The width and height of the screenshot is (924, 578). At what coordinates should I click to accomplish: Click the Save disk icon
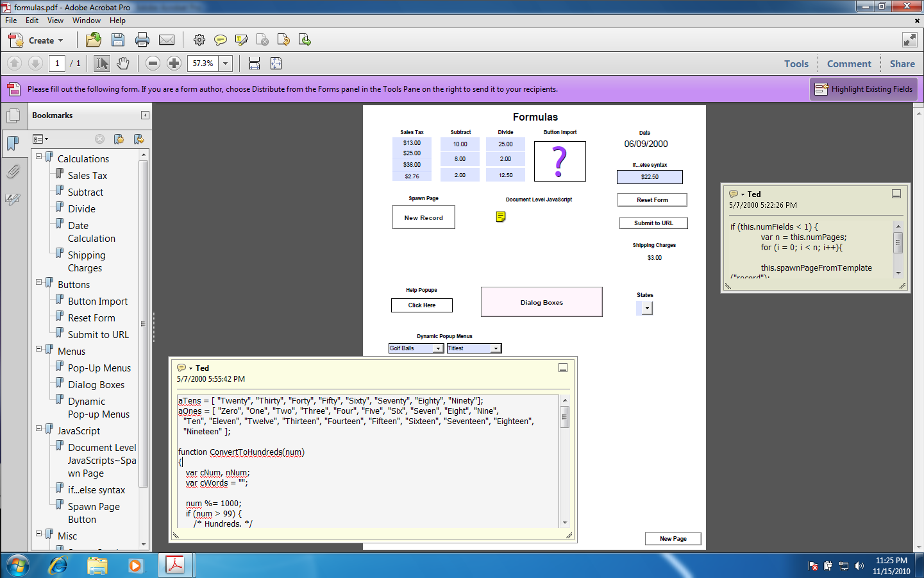pos(118,40)
